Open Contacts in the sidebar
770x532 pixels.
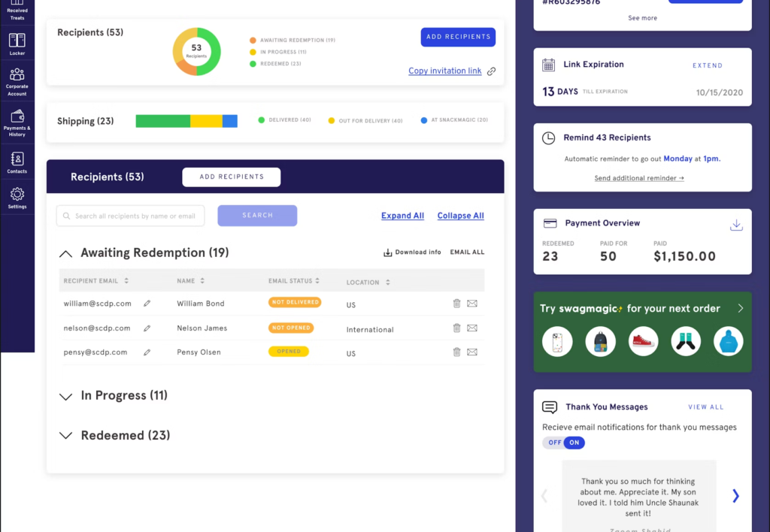click(17, 162)
